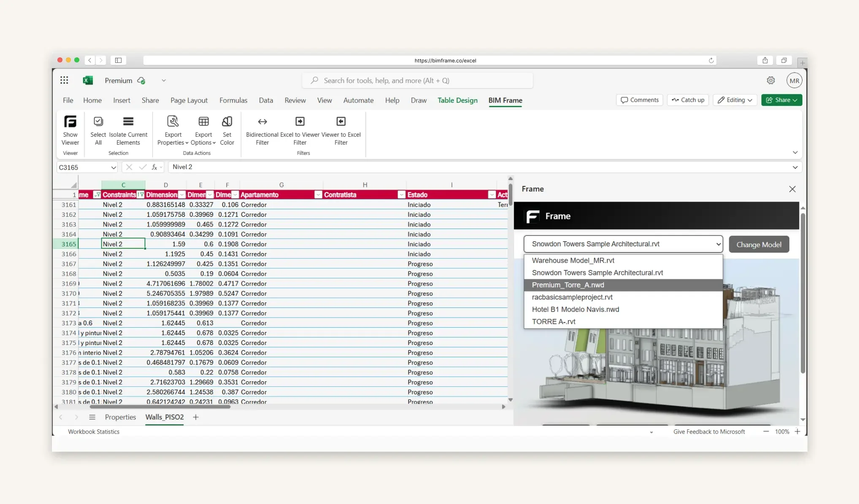The width and height of the screenshot is (859, 504).
Task: Choose Warehouse Model_MR.rvt from list
Action: 623,261
